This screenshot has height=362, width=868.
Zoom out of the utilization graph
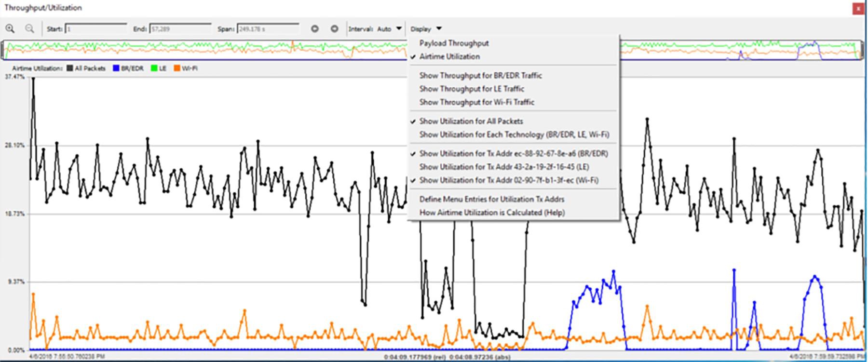[29, 29]
